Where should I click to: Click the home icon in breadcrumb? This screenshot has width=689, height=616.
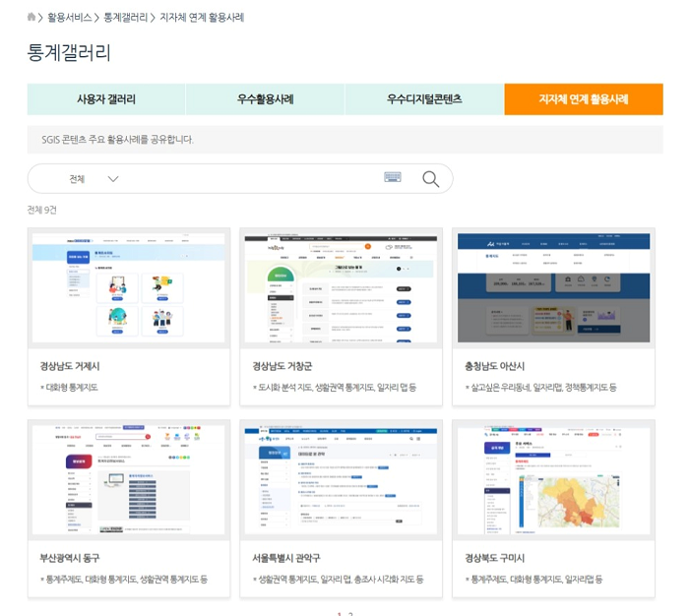tap(31, 17)
